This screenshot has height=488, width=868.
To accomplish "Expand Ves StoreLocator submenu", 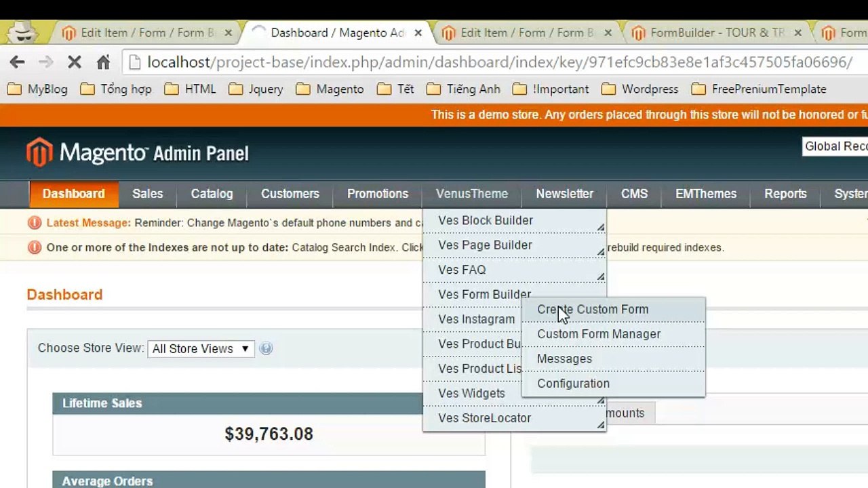I will point(514,418).
